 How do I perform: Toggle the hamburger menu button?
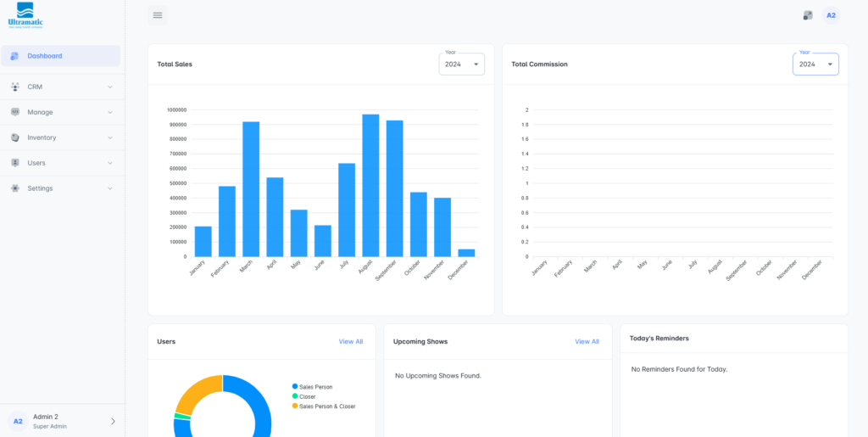(x=158, y=15)
